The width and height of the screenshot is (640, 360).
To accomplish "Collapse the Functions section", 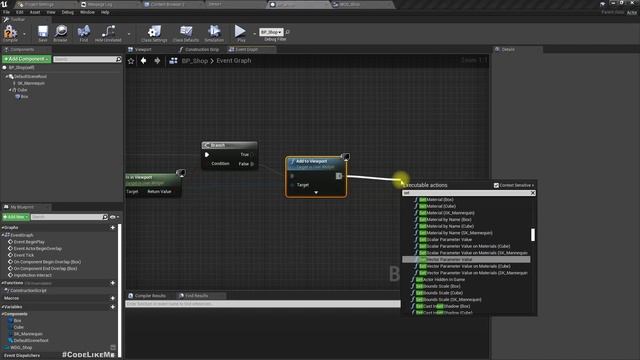I will [2, 283].
